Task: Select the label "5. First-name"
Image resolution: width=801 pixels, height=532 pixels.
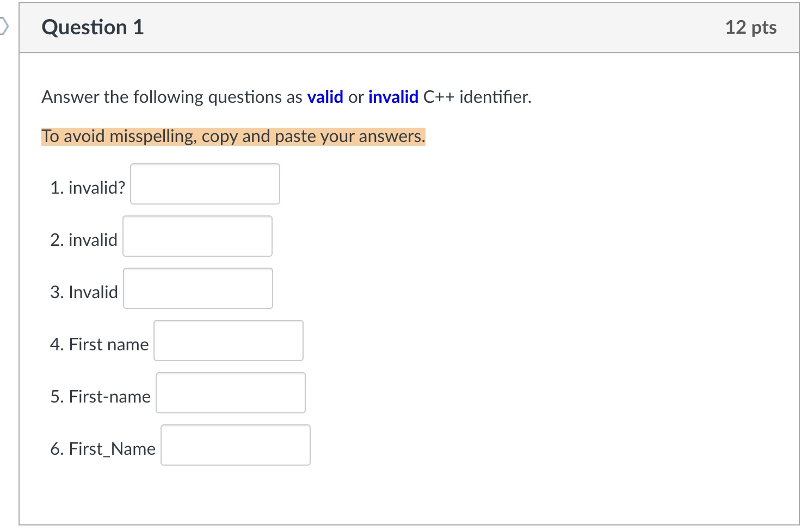Action: coord(101,396)
